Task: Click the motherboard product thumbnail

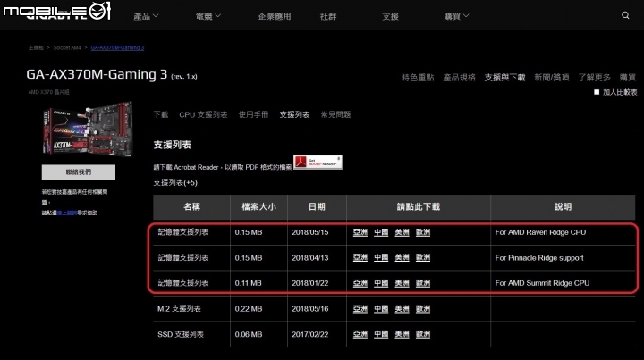Action: (x=88, y=129)
